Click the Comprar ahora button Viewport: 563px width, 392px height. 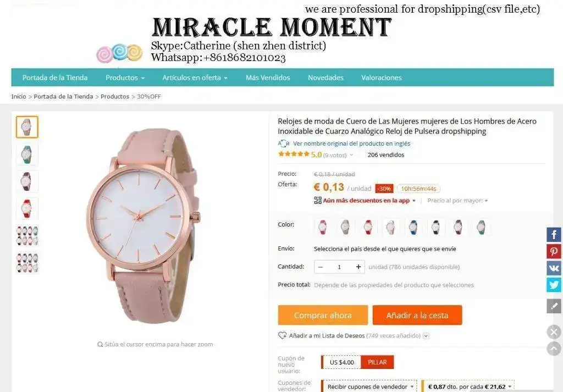pos(323,315)
